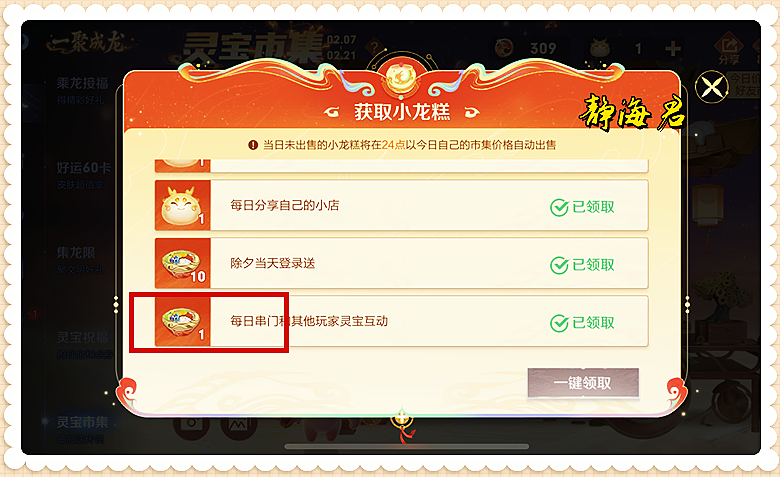This screenshot has height=477, width=780.
Task: Select the dragon bun icon beside 每日分享自己的小店
Action: pos(183,205)
